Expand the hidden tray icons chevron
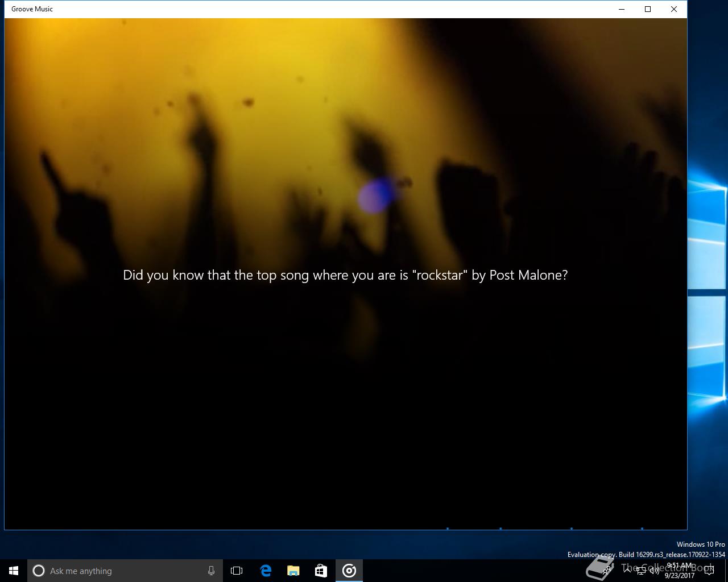 pos(627,571)
